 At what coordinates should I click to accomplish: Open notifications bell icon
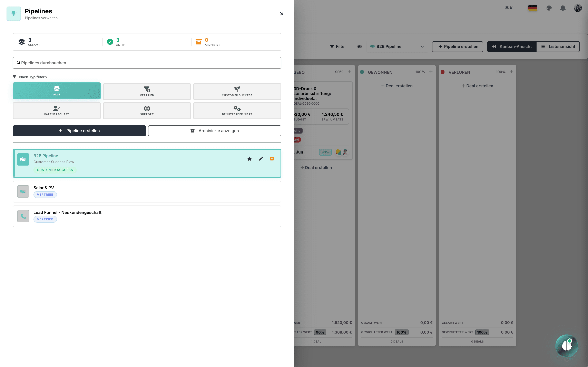click(563, 8)
